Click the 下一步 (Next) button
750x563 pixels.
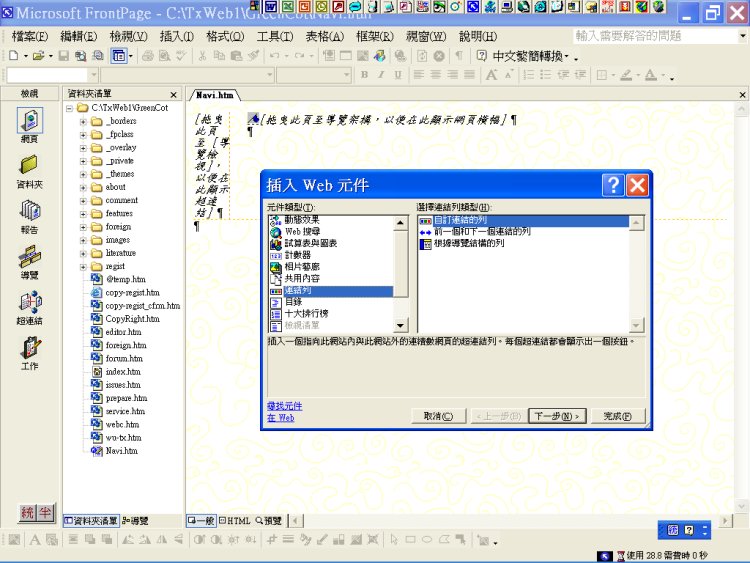point(556,416)
